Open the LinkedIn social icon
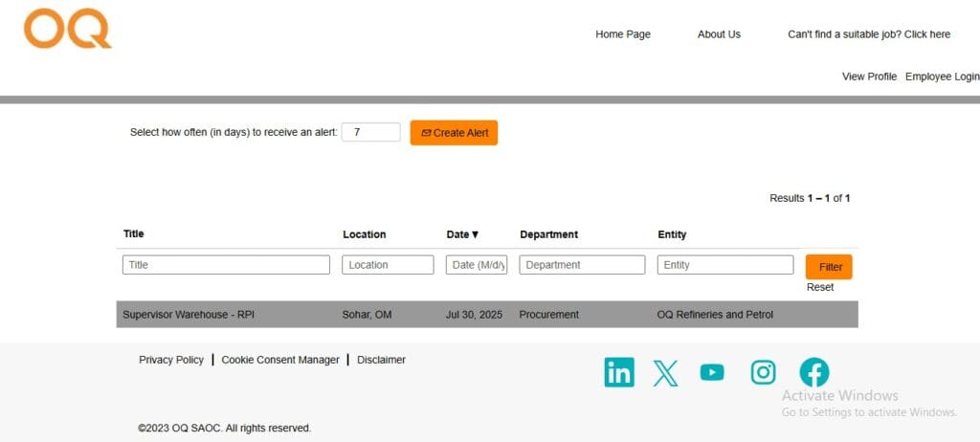The height and width of the screenshot is (442, 980). (x=619, y=372)
